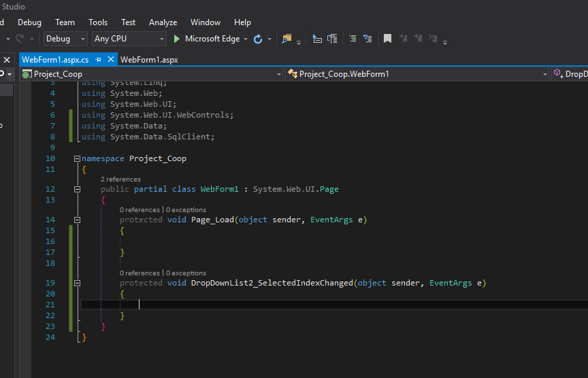Screen dimensions: 588x378
Task: Open the dropdown arrow beside the Refresh icon
Action: (x=269, y=39)
